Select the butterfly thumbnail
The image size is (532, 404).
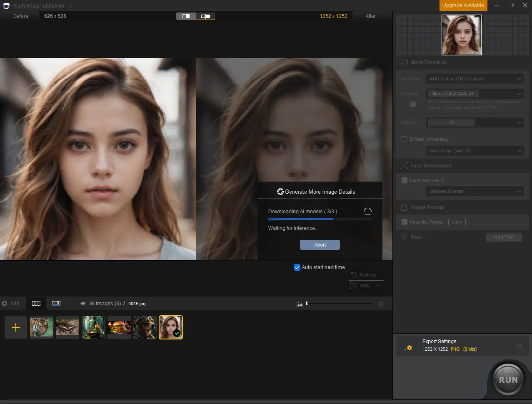click(x=67, y=327)
